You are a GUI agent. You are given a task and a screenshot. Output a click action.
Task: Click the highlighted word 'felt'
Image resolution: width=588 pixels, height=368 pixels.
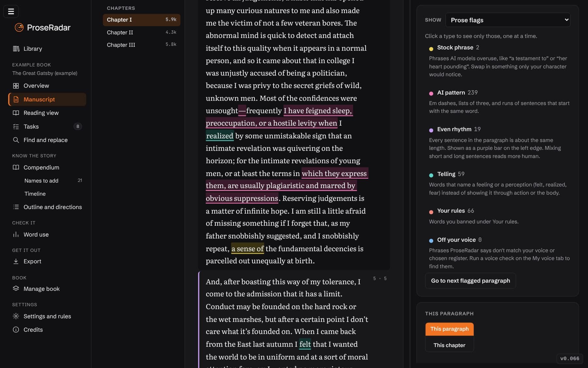305,344
